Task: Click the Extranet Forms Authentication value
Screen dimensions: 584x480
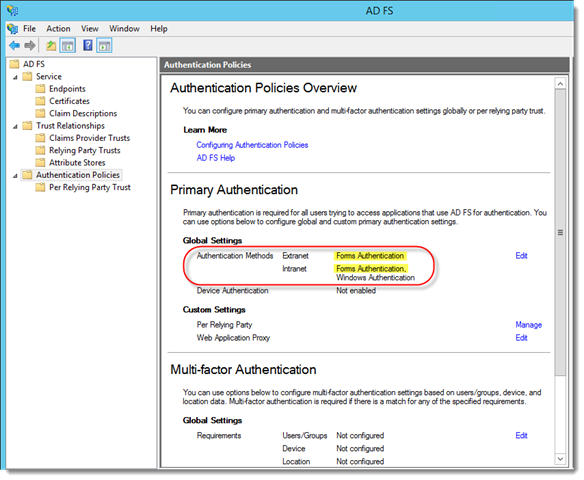Action: (x=370, y=255)
